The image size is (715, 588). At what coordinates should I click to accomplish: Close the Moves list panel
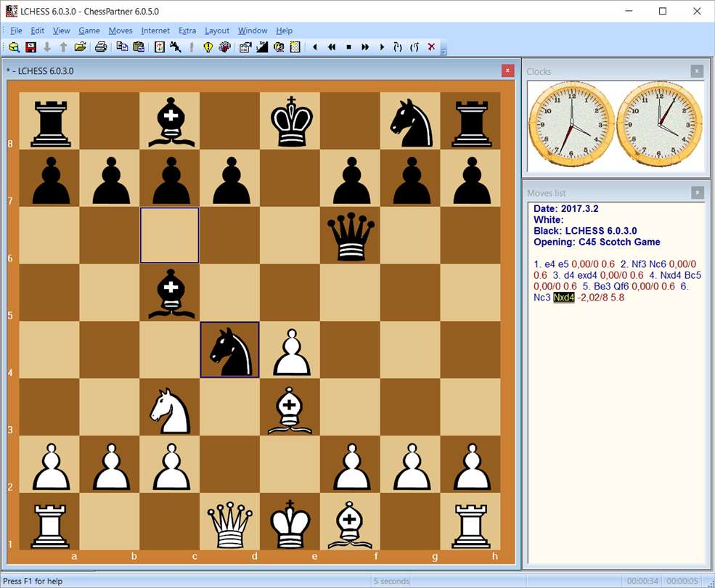(x=698, y=192)
